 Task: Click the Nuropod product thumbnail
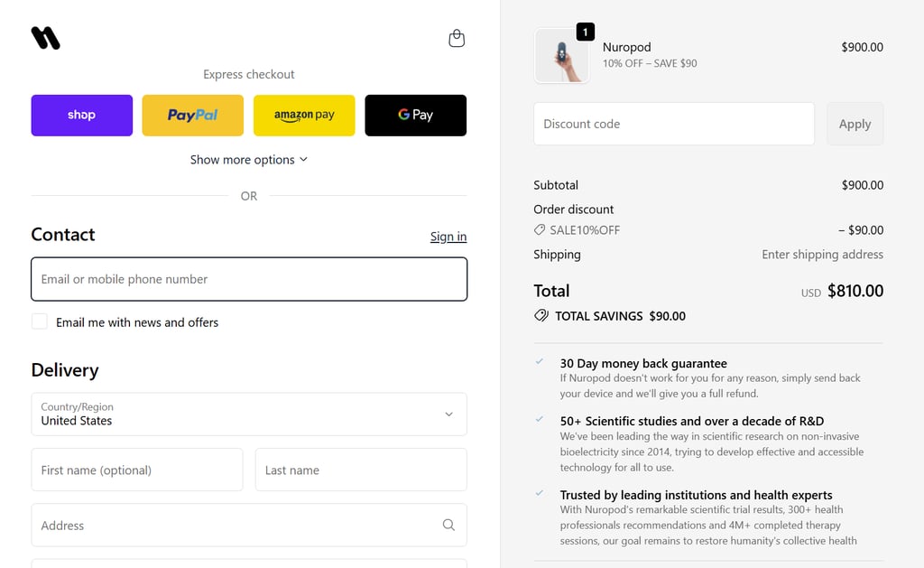pyautogui.click(x=561, y=56)
